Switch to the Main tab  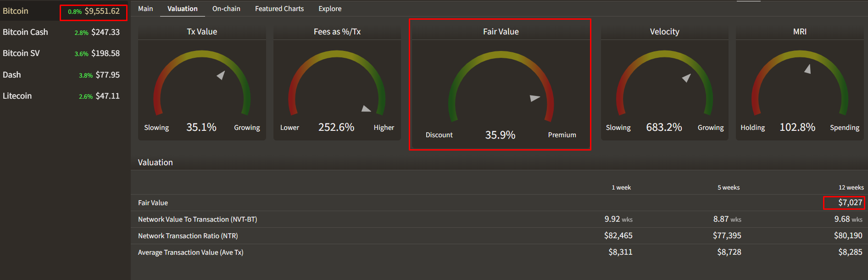(x=145, y=9)
